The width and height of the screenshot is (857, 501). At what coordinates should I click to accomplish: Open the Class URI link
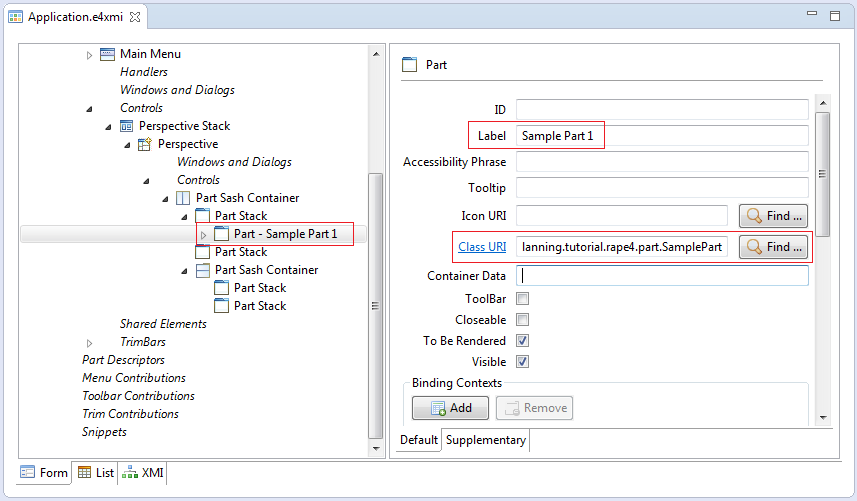482,247
